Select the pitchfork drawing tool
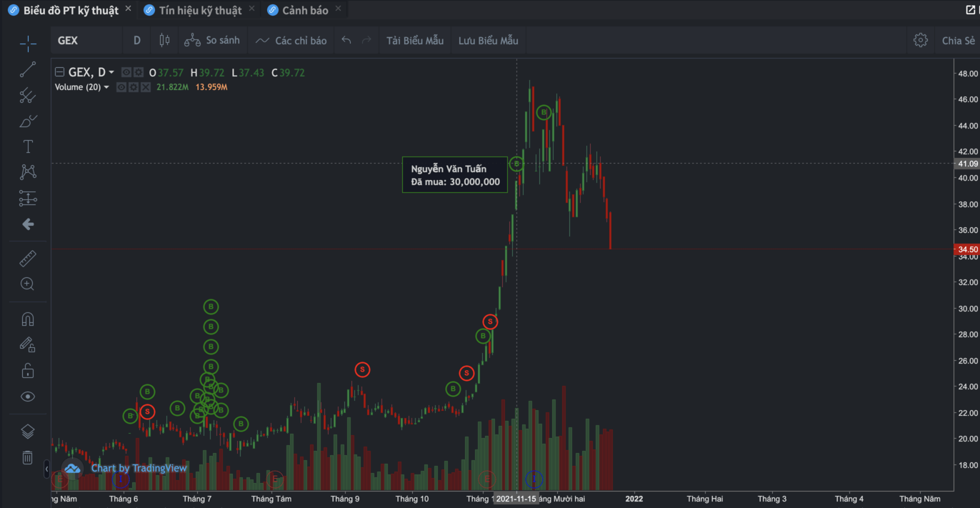980x508 pixels. point(28,95)
